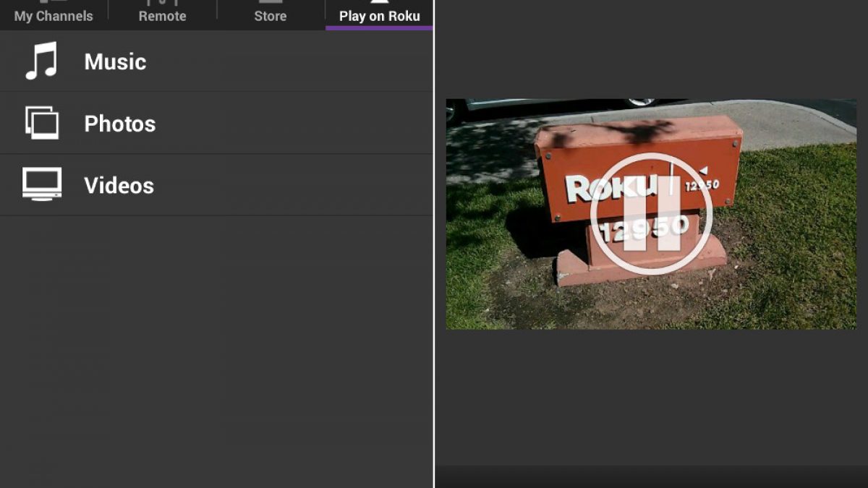Tap the icon above Play on Roku label
The image size is (868, 488).
click(379, 3)
